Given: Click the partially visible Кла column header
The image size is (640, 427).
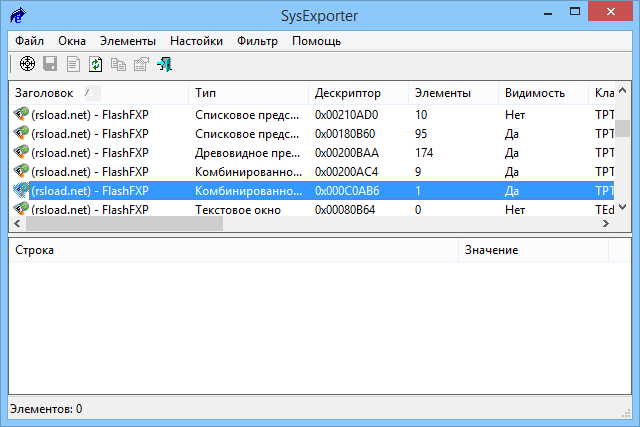Looking at the screenshot, I should [601, 93].
